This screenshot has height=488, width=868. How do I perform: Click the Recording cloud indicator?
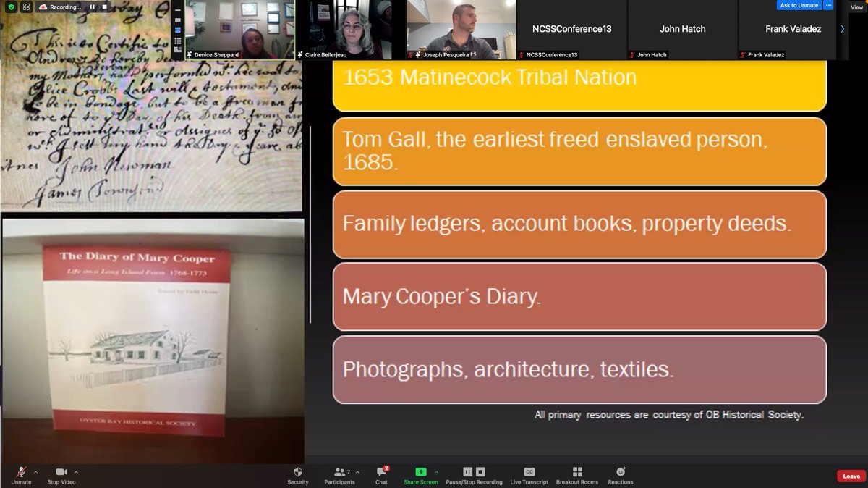coord(61,7)
